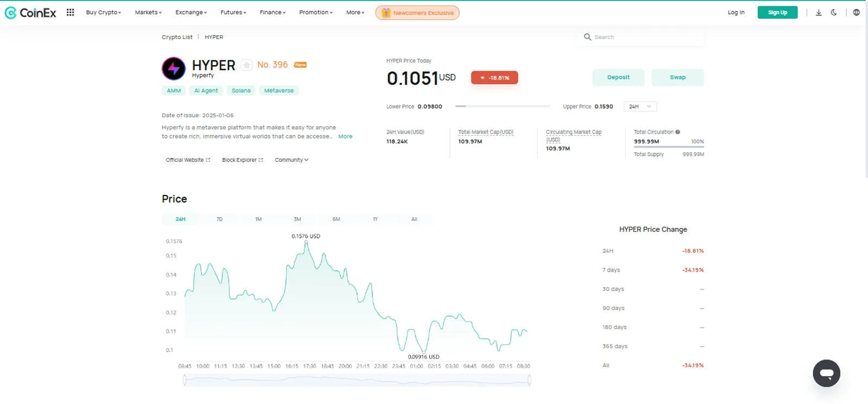Expand the Community links dropdown

(291, 160)
